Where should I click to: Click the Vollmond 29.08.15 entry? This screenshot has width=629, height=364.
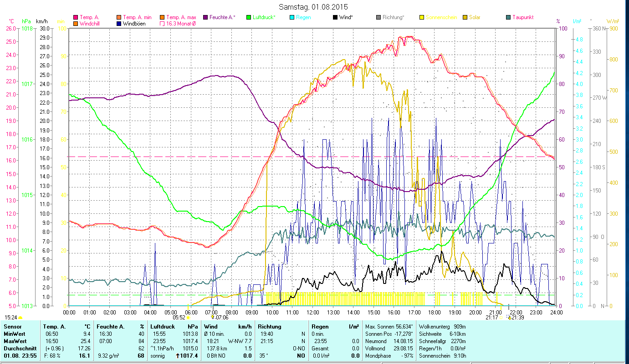coord(389,348)
